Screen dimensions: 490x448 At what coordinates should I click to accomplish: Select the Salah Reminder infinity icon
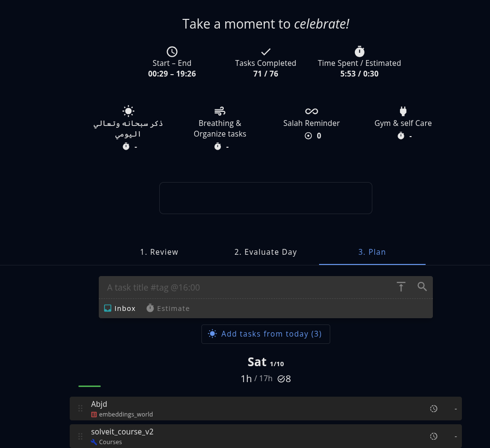click(x=311, y=111)
